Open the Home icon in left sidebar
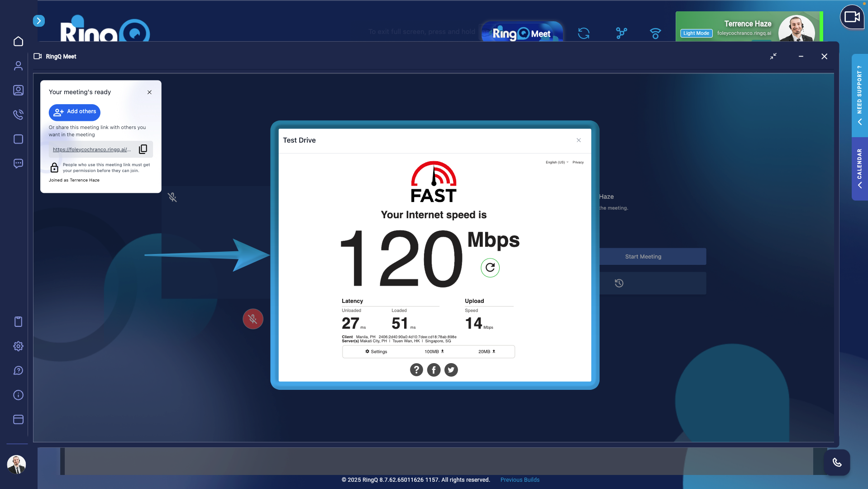 18,42
